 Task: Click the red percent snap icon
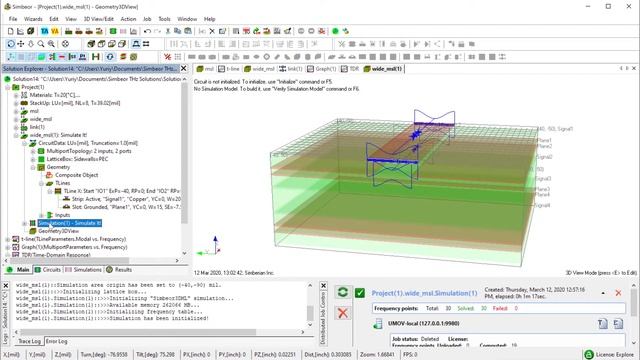click(x=167, y=57)
